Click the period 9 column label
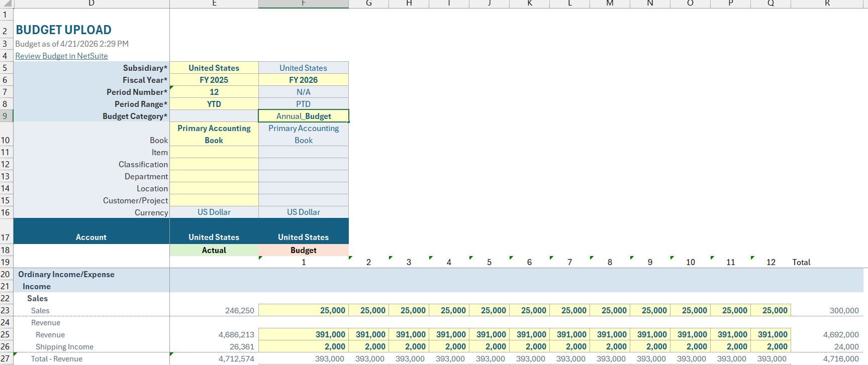 (650, 262)
